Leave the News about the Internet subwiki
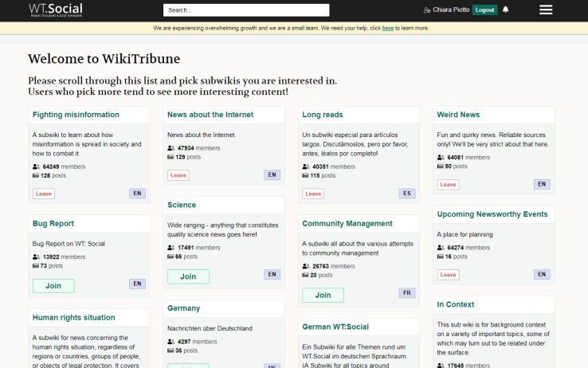 click(178, 175)
